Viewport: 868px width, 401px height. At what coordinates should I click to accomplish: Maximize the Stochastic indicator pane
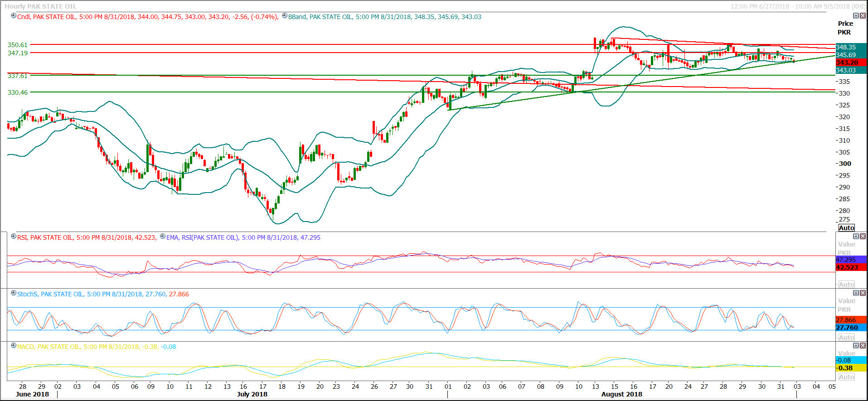point(856,293)
